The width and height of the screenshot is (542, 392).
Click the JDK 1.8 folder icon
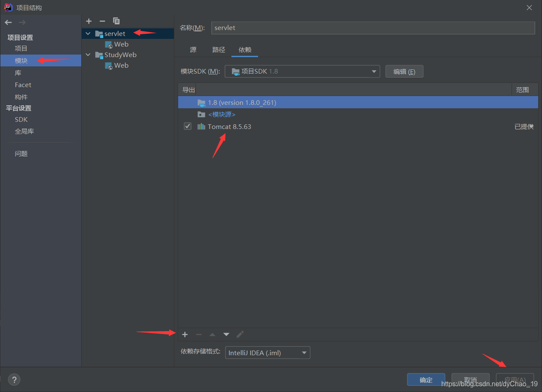point(201,103)
